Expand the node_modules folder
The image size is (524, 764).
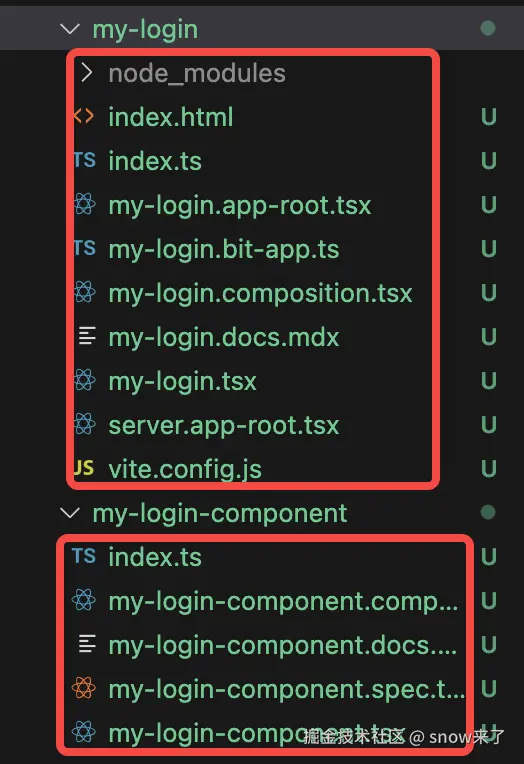pos(87,73)
